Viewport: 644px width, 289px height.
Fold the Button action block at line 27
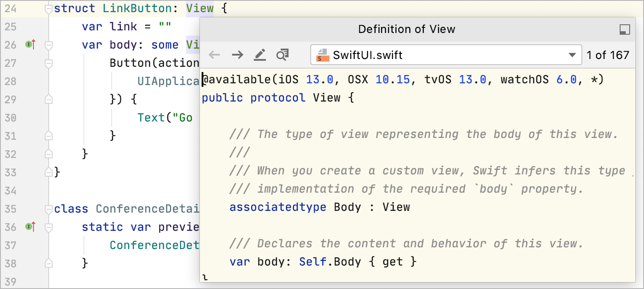click(49, 63)
